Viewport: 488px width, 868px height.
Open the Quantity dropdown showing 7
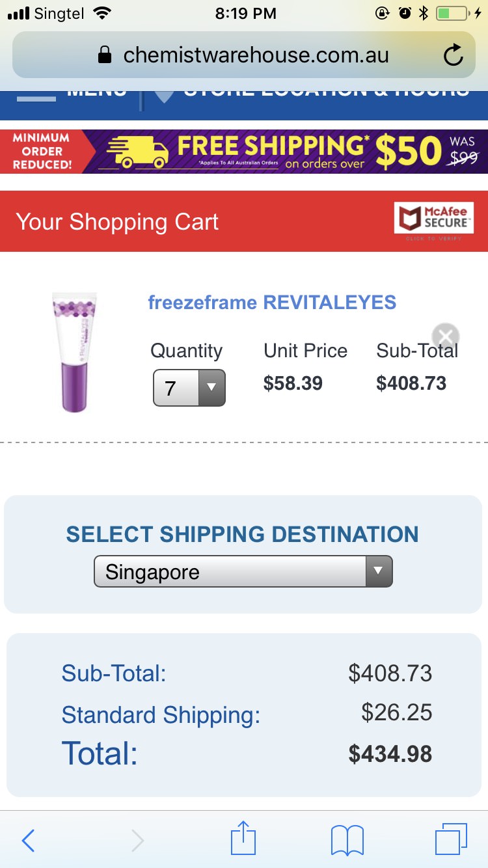189,388
